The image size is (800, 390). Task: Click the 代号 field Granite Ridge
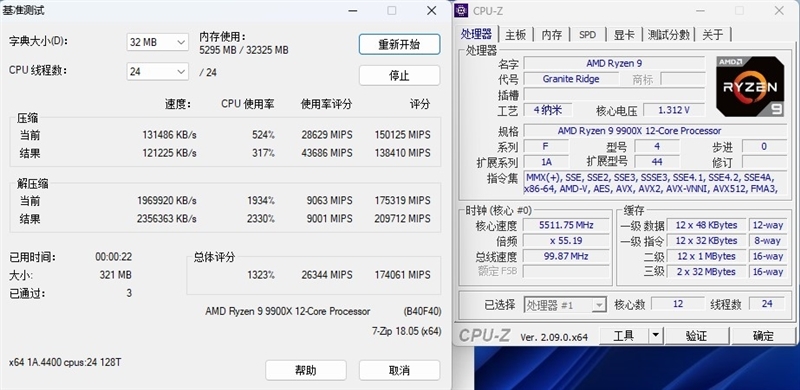tap(571, 79)
